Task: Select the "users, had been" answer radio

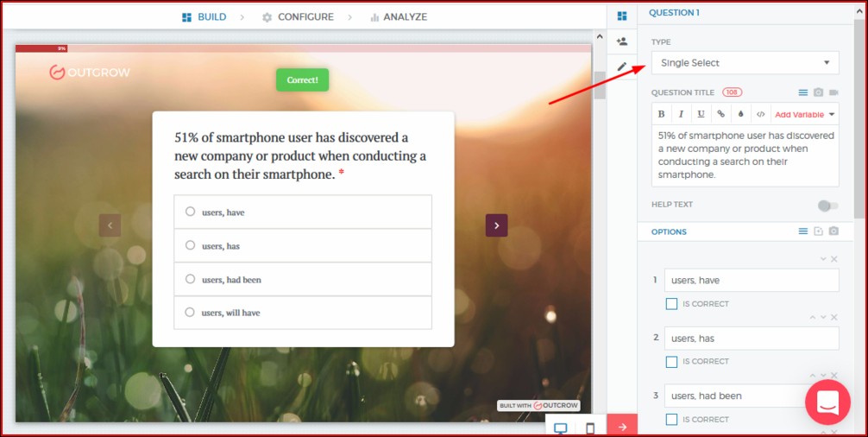Action: (190, 279)
